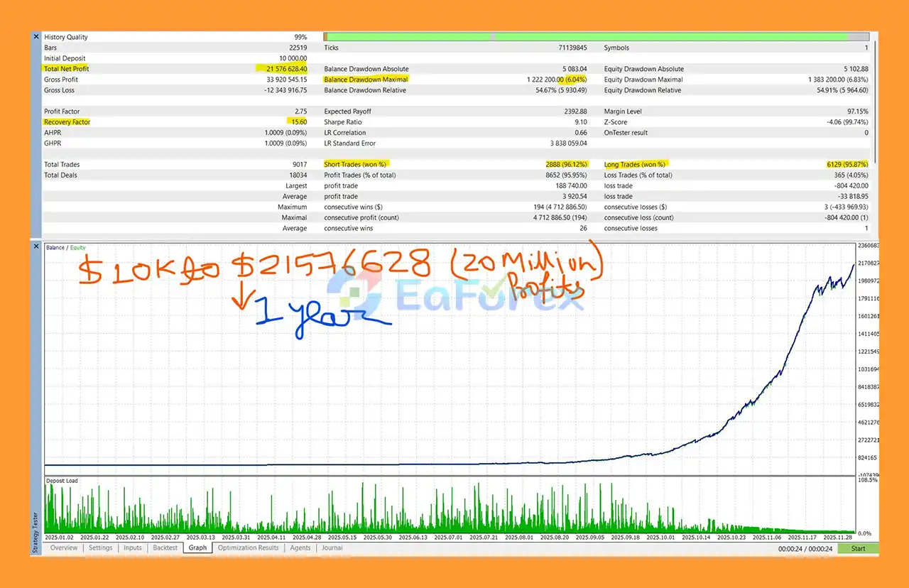Click the report panel vertical scrollbar
The image size is (909, 588).
pyautogui.click(x=876, y=99)
